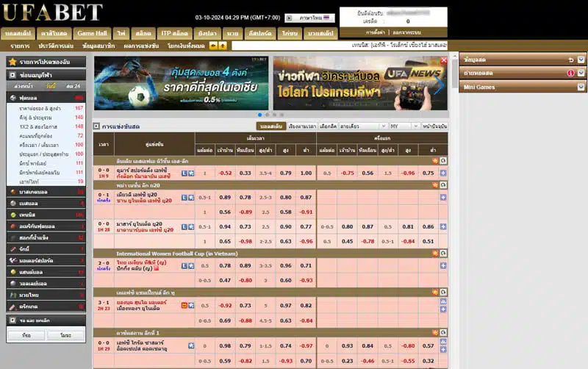The image size is (588, 369).
Task: Click the football icon in the sports sidebar
Action: point(13,98)
